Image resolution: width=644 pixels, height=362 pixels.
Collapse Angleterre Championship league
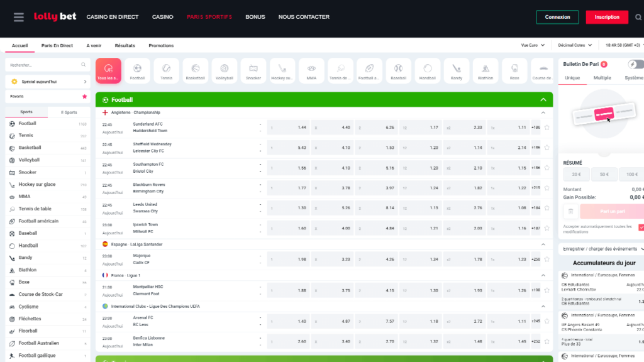tap(543, 112)
